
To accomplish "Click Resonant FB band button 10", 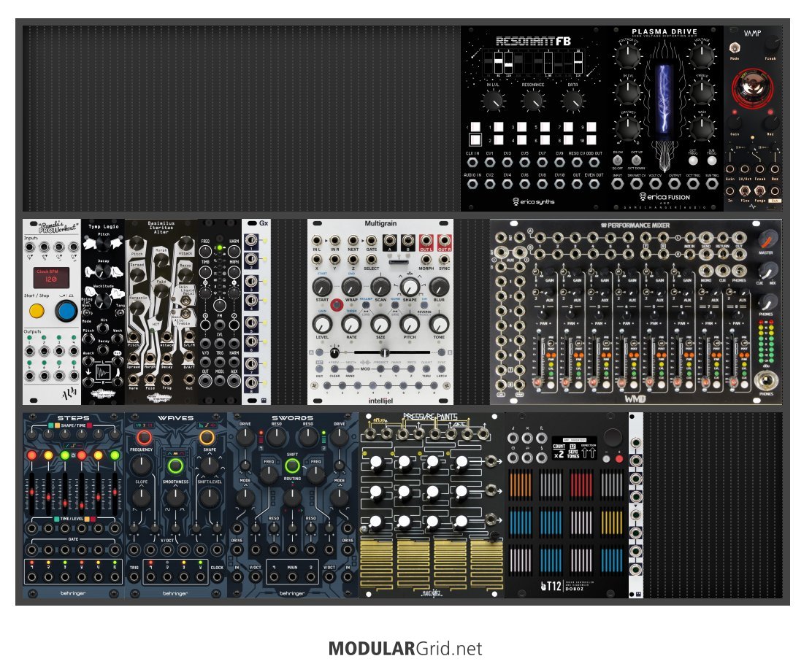I will pyautogui.click(x=591, y=139).
